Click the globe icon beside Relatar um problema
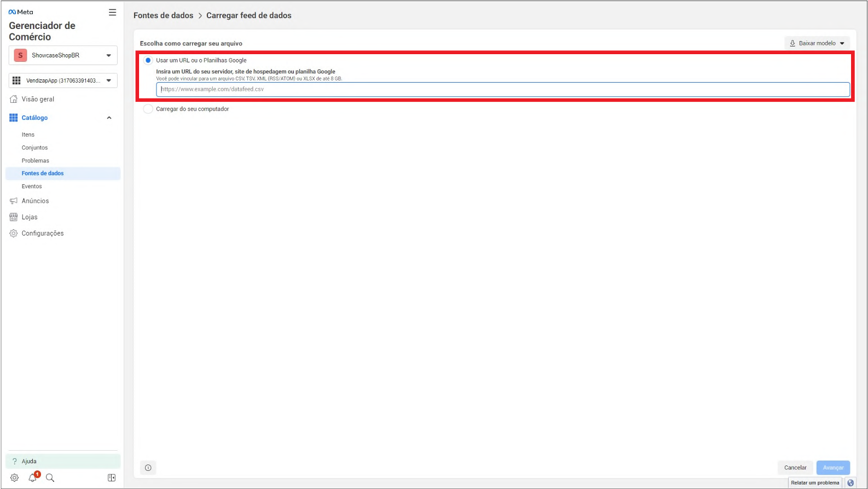This screenshot has height=489, width=868. (850, 482)
